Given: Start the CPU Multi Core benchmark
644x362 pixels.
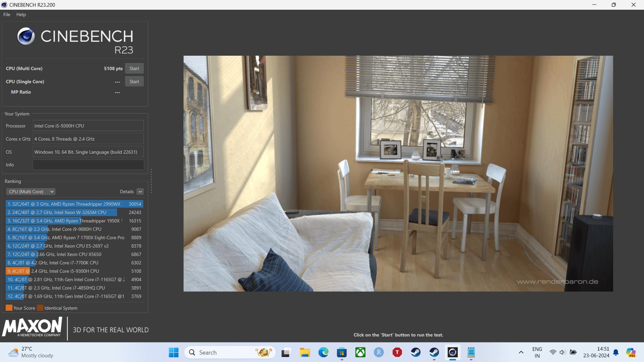Looking at the screenshot, I should pyautogui.click(x=134, y=68).
